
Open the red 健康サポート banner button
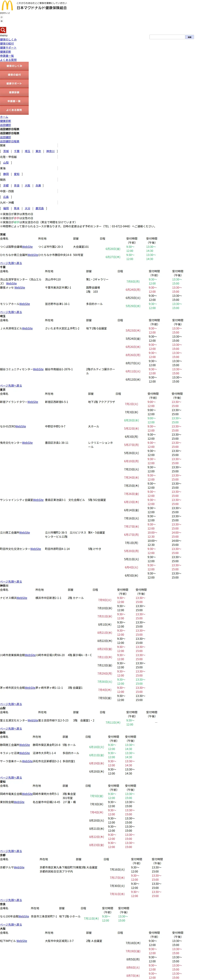(x=14, y=84)
